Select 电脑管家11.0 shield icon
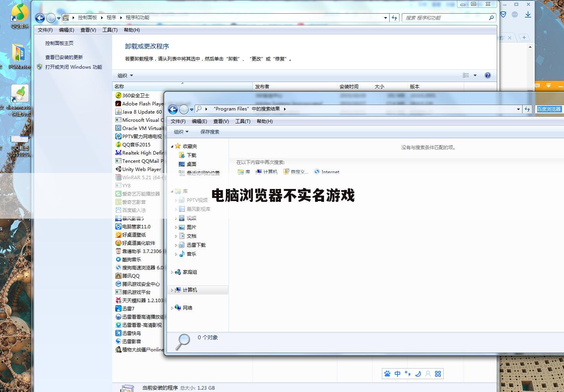The width and height of the screenshot is (564, 392). pyautogui.click(x=118, y=226)
